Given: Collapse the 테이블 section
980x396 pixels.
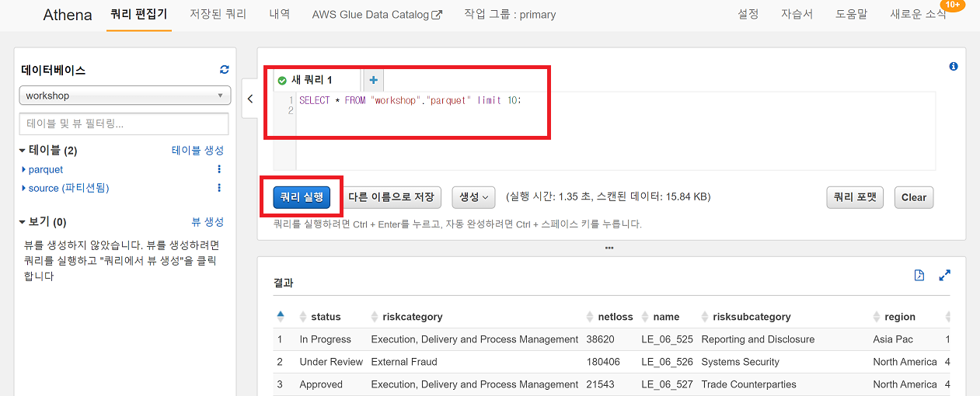Looking at the screenshot, I should pos(23,151).
